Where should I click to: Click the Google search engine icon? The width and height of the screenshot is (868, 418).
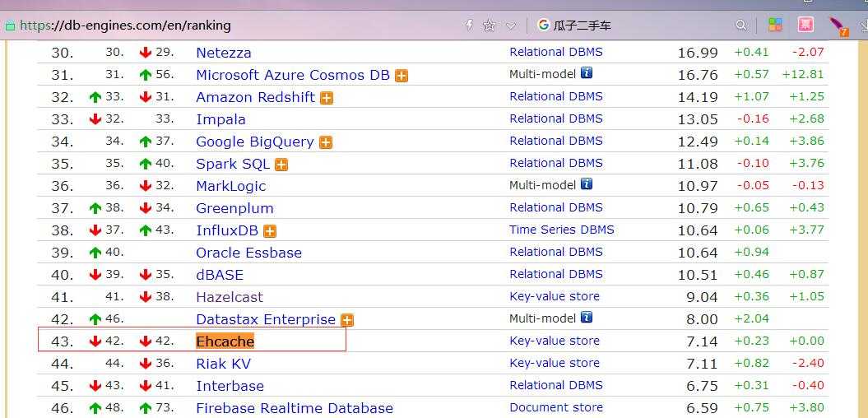[x=544, y=25]
